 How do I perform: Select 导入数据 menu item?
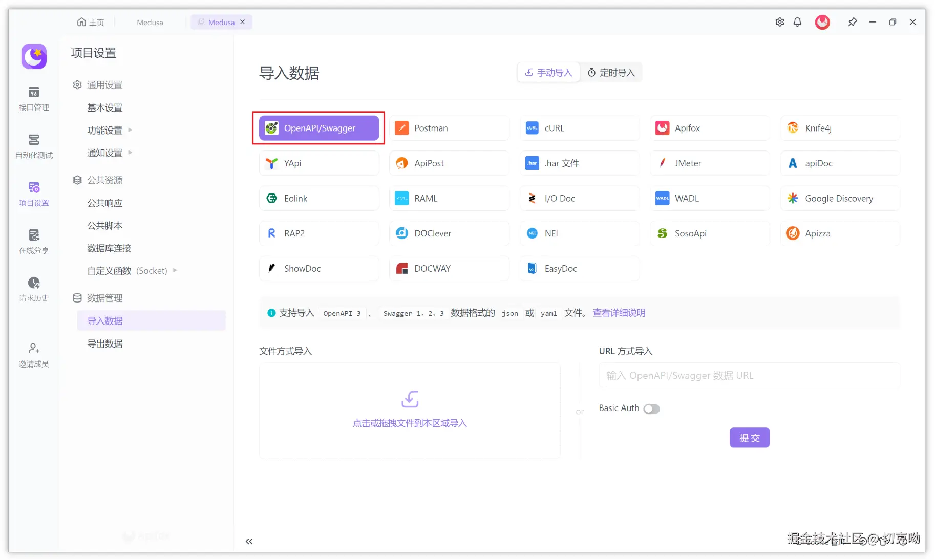point(152,321)
